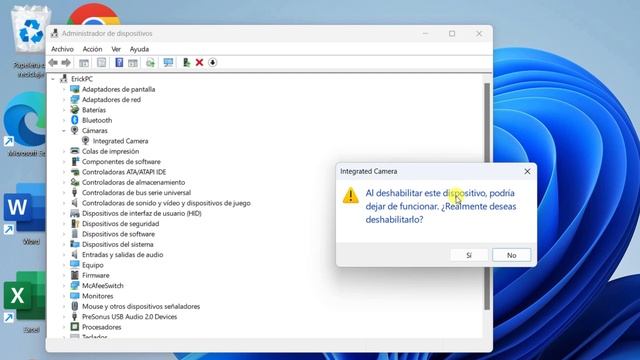The image size is (640, 360).
Task: Expand Dispositivos de seguridad arrow
Action: click(x=64, y=224)
